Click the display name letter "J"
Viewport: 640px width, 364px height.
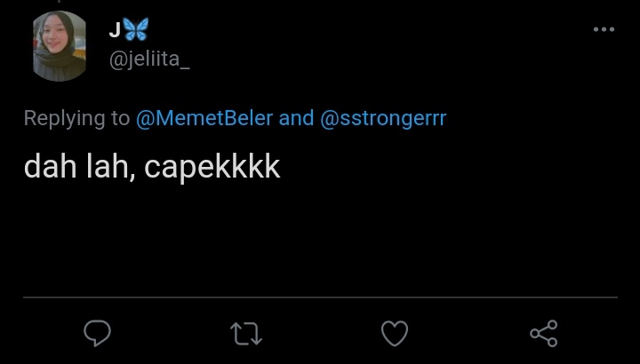click(115, 30)
